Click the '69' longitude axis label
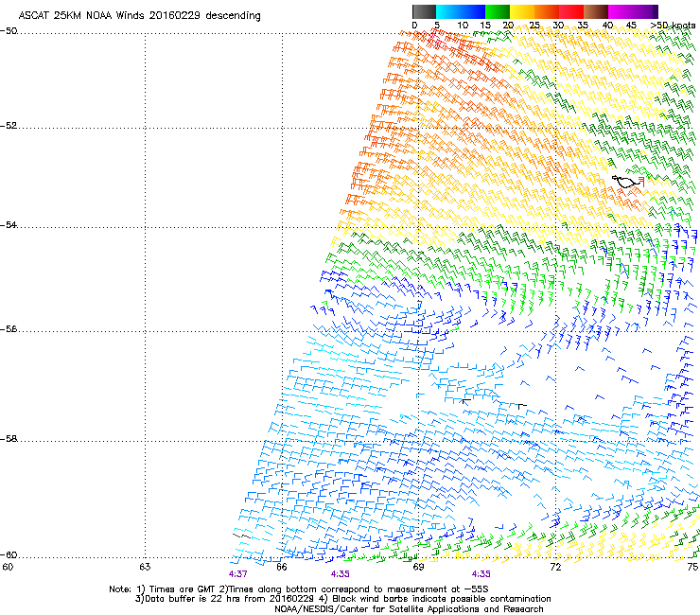Viewport: 700px width, 615px height. pos(418,567)
